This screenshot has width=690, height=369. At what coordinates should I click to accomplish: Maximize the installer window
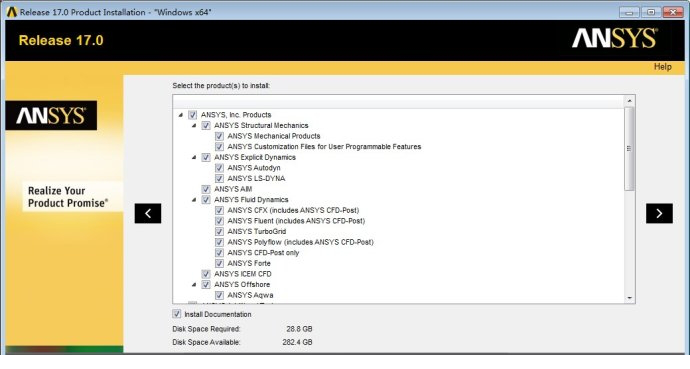point(651,12)
